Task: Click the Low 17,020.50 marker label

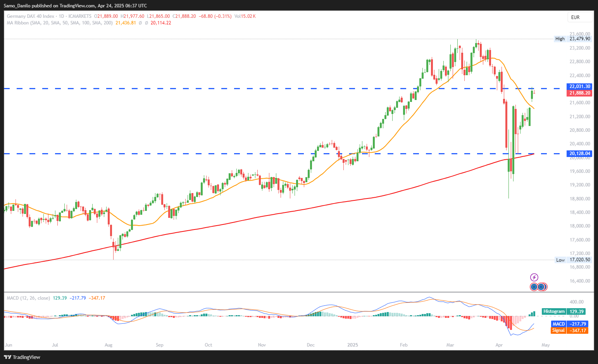Action: [x=573, y=260]
